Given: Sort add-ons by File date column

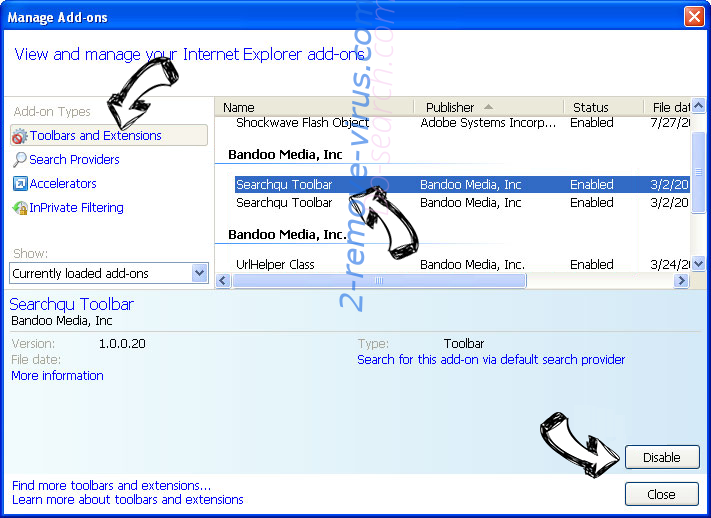Looking at the screenshot, I should 667,108.
